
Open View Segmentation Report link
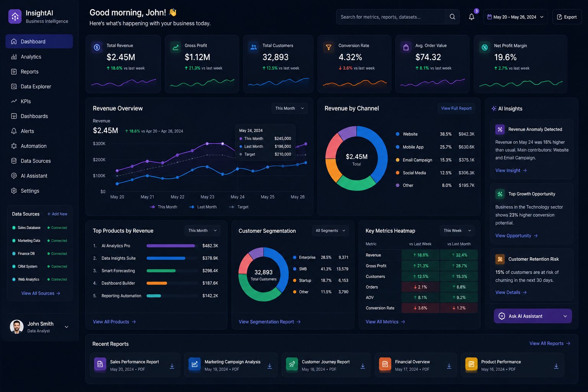pyautogui.click(x=269, y=322)
